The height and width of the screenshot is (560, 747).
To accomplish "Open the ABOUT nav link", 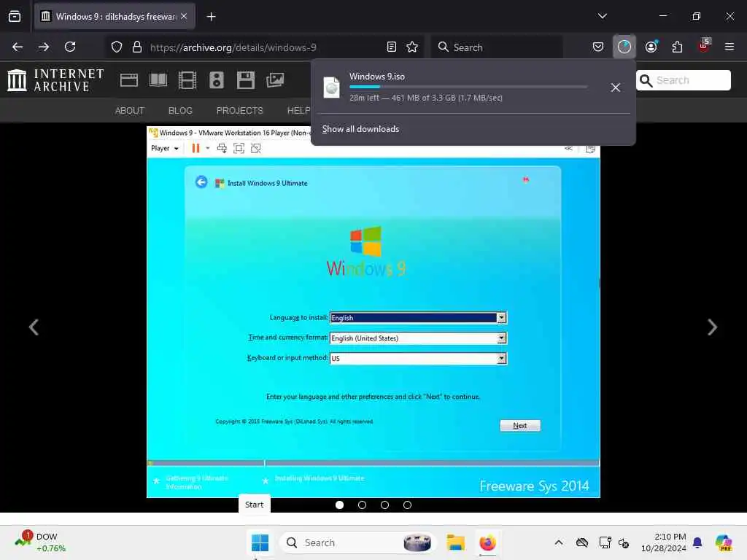I will coord(130,111).
